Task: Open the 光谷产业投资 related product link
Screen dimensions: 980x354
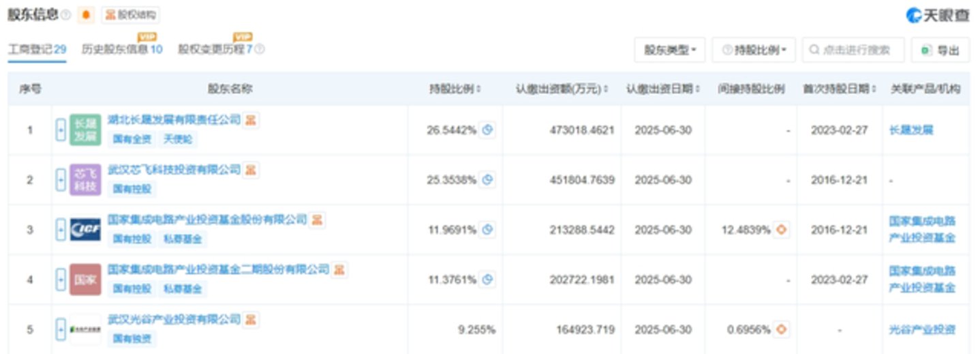Action: point(923,329)
